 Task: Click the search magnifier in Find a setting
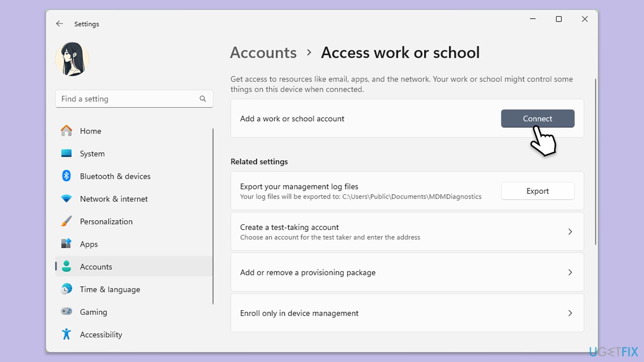click(203, 99)
